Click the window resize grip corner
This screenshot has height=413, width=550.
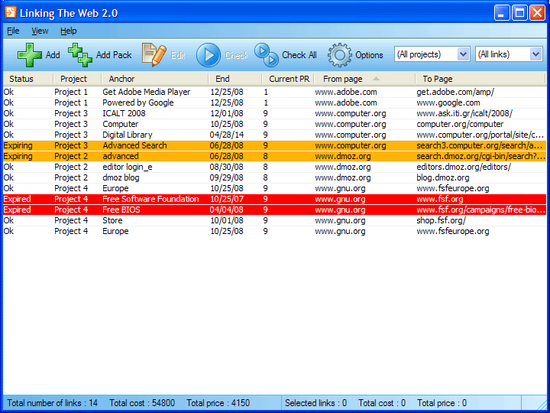[x=541, y=404]
